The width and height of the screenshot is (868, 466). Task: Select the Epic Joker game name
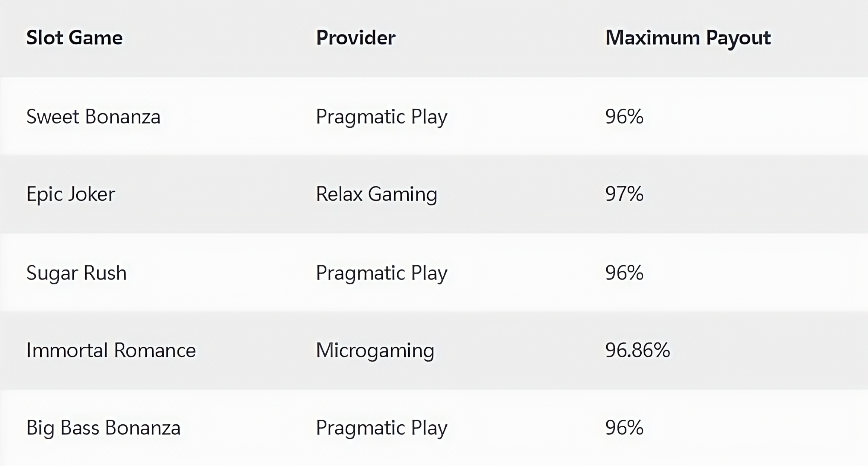71,195
